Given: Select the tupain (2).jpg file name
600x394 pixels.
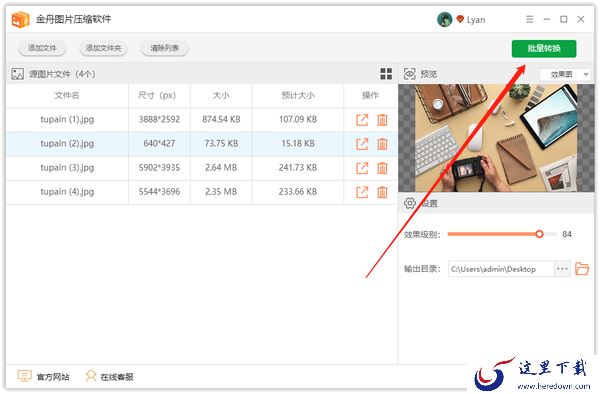Looking at the screenshot, I should point(67,143).
